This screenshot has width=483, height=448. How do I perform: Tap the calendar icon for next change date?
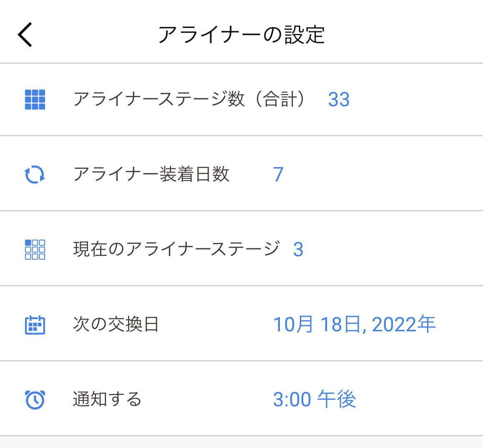coord(35,325)
